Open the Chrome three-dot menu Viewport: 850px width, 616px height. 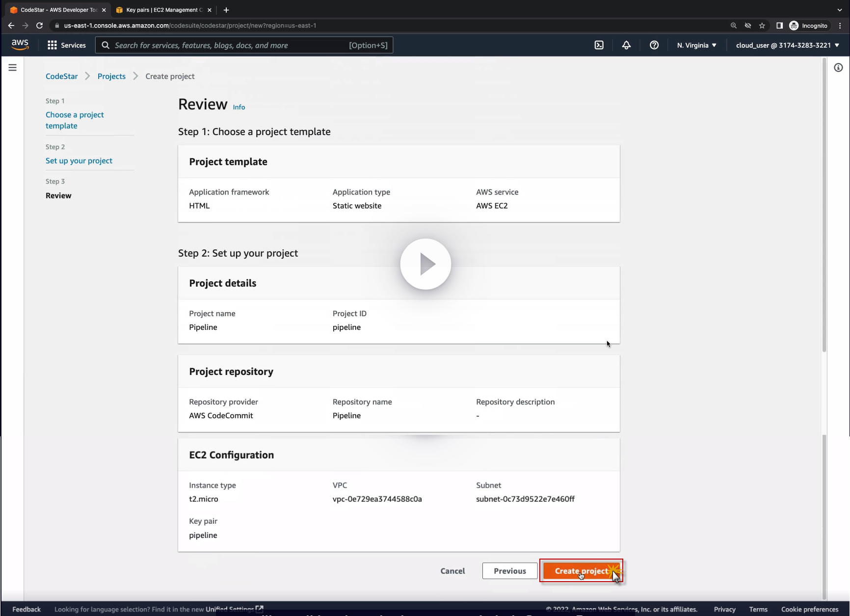click(840, 26)
